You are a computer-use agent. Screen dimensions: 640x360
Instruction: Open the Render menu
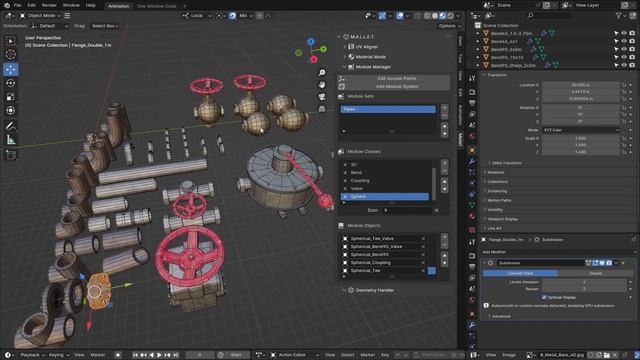pyautogui.click(x=49, y=5)
